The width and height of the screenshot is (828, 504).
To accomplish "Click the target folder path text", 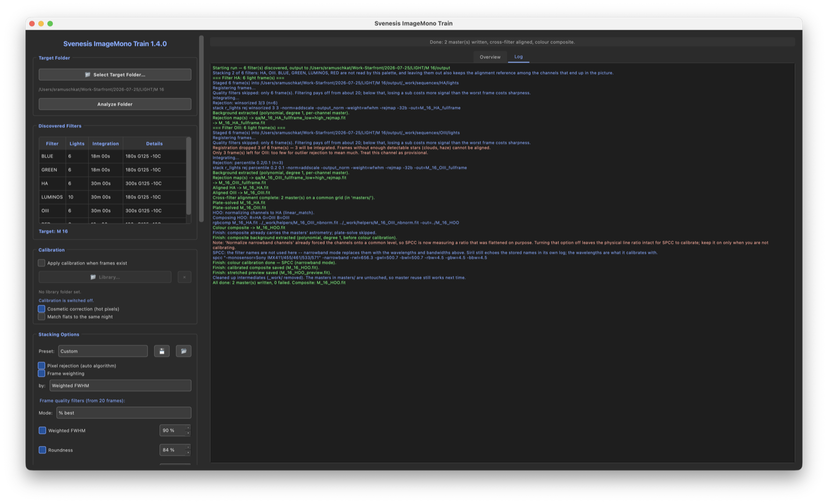I will coord(101,90).
